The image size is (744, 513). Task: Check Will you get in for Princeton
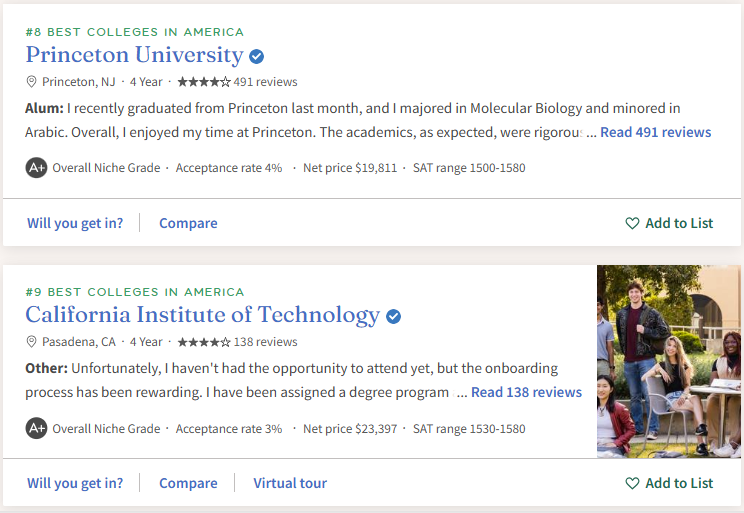point(75,223)
